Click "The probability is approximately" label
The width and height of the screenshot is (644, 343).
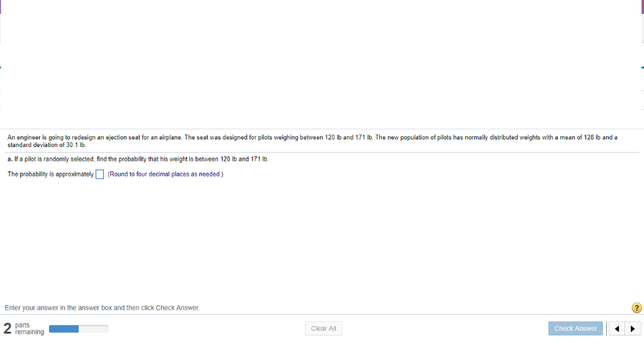[50, 174]
